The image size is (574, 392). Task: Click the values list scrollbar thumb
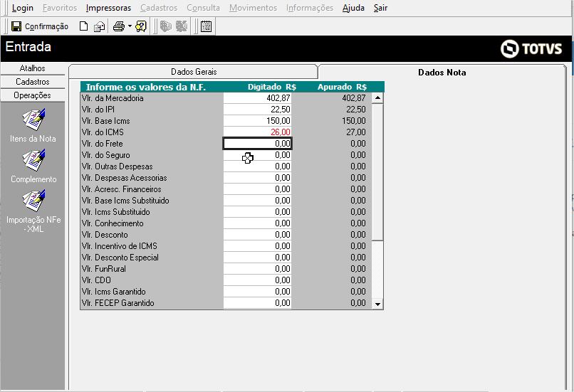coord(377,172)
